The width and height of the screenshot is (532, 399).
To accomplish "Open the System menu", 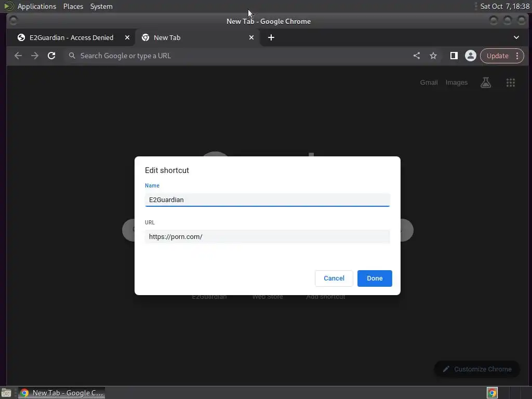I will tap(101, 6).
